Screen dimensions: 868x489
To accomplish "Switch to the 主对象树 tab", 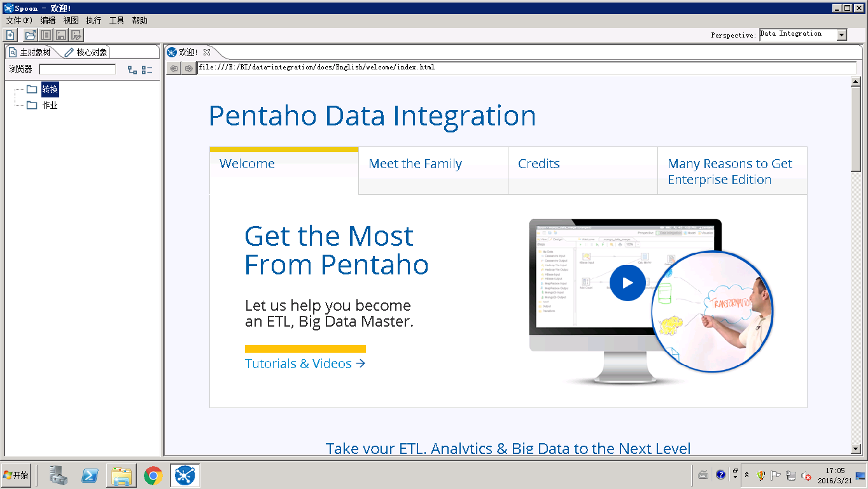I will click(x=31, y=52).
